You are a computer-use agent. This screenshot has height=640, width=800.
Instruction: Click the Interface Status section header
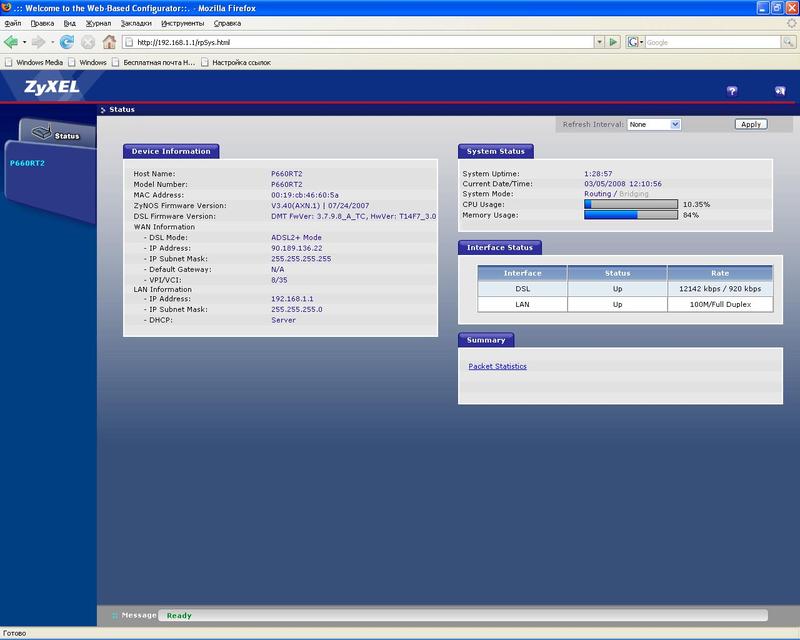pyautogui.click(x=499, y=248)
